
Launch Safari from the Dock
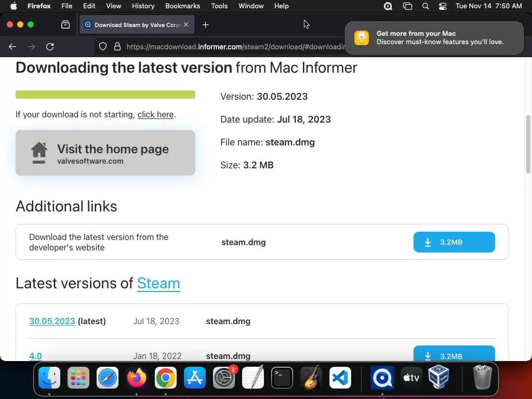[108, 378]
